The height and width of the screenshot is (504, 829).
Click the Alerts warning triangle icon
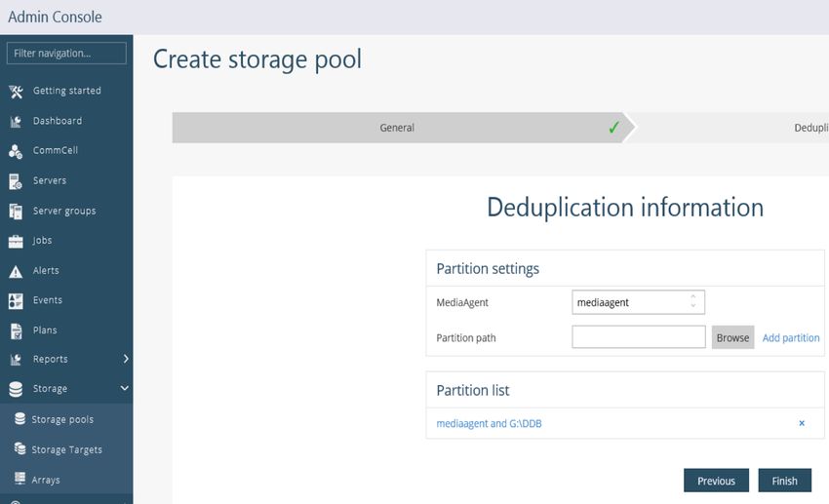pyautogui.click(x=16, y=271)
